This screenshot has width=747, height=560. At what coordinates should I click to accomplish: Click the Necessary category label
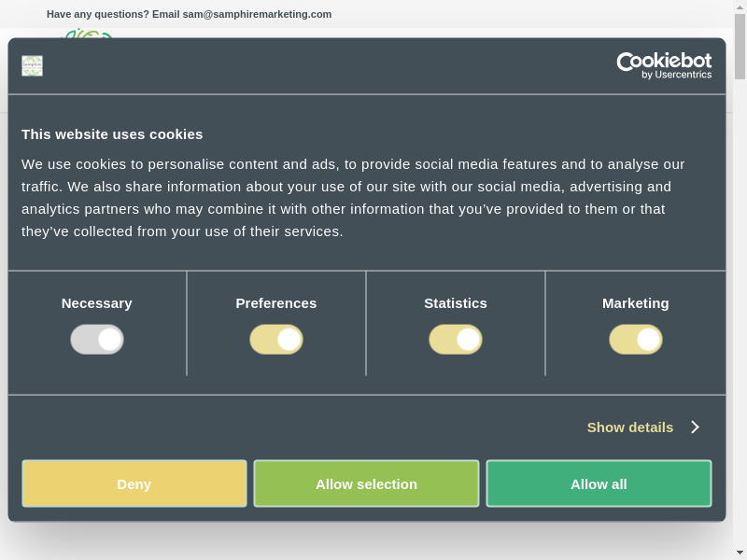(x=97, y=303)
